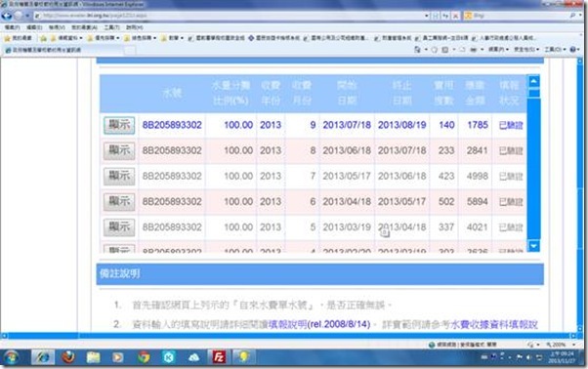Click the system clock in taskbar
The height and width of the screenshot is (369, 588).
point(561,357)
